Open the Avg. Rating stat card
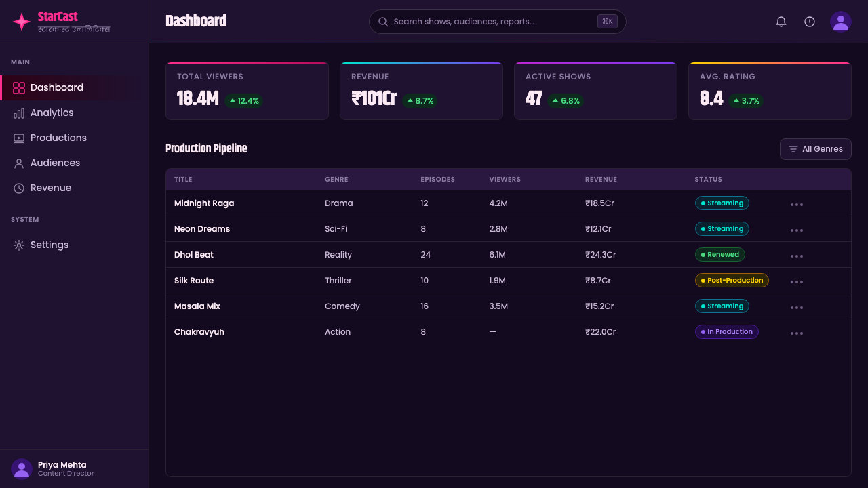 770,91
